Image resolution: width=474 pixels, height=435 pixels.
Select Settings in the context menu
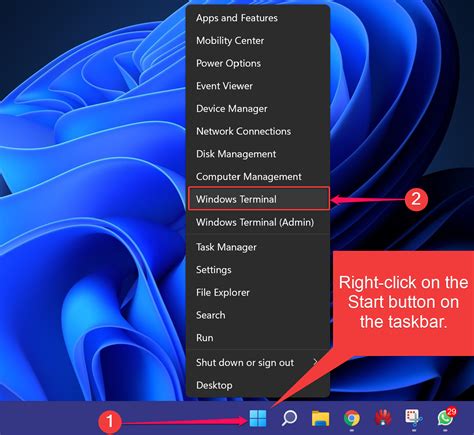click(x=258, y=270)
